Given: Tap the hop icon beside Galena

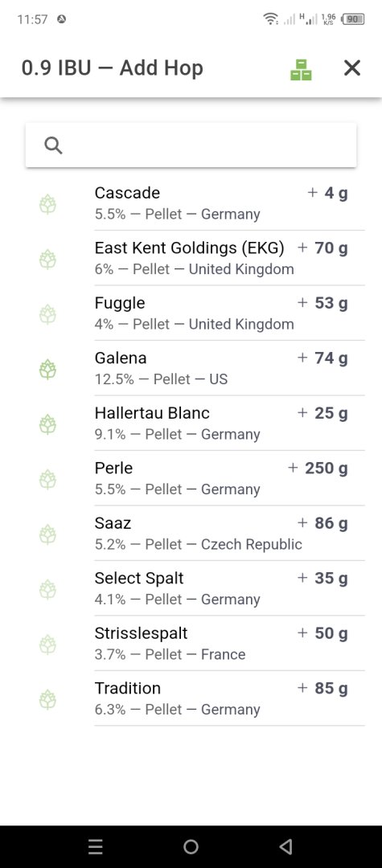Looking at the screenshot, I should (47, 369).
